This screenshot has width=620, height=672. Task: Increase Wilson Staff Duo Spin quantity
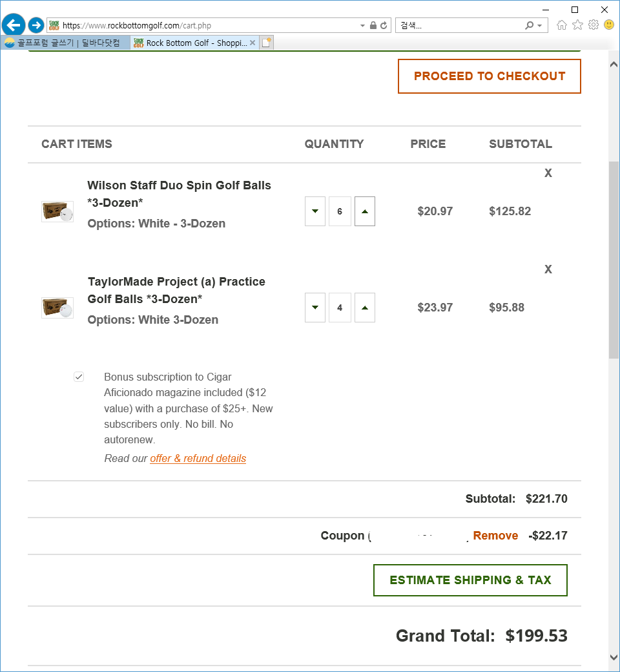(x=365, y=211)
